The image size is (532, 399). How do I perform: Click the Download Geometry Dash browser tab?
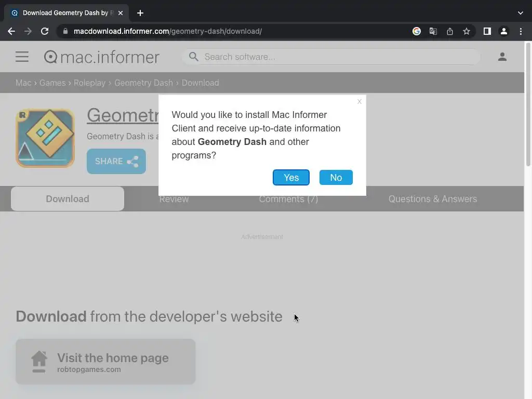click(x=66, y=13)
